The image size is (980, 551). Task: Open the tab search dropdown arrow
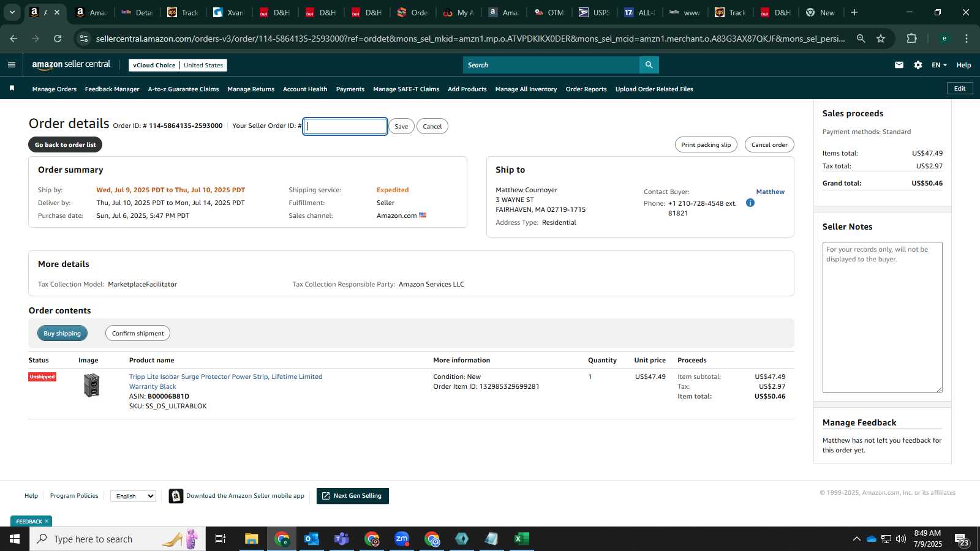[x=12, y=12]
